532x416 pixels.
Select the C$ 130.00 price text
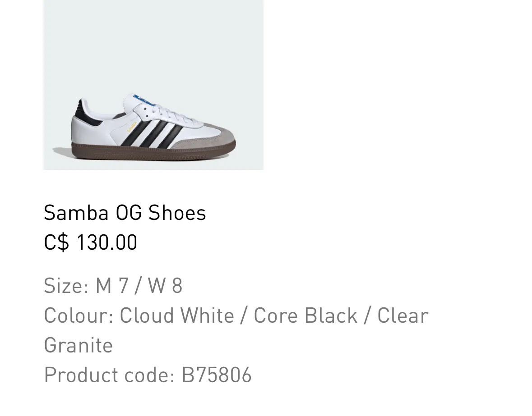point(91,242)
